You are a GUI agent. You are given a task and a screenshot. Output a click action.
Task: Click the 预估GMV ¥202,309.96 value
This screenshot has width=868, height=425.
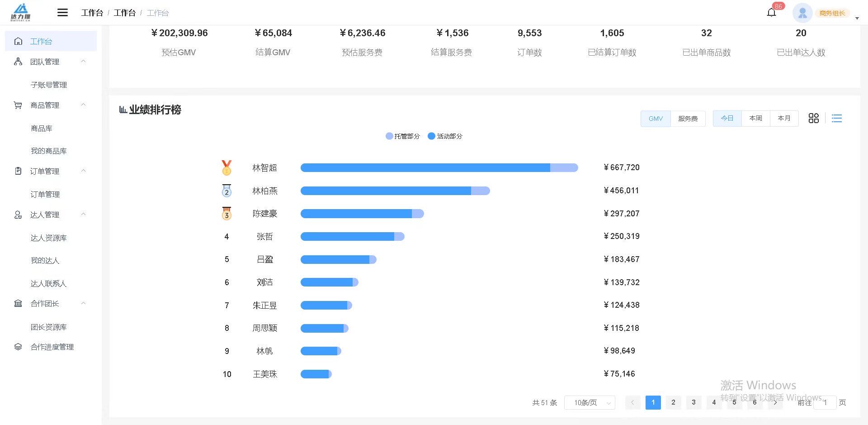pos(179,33)
